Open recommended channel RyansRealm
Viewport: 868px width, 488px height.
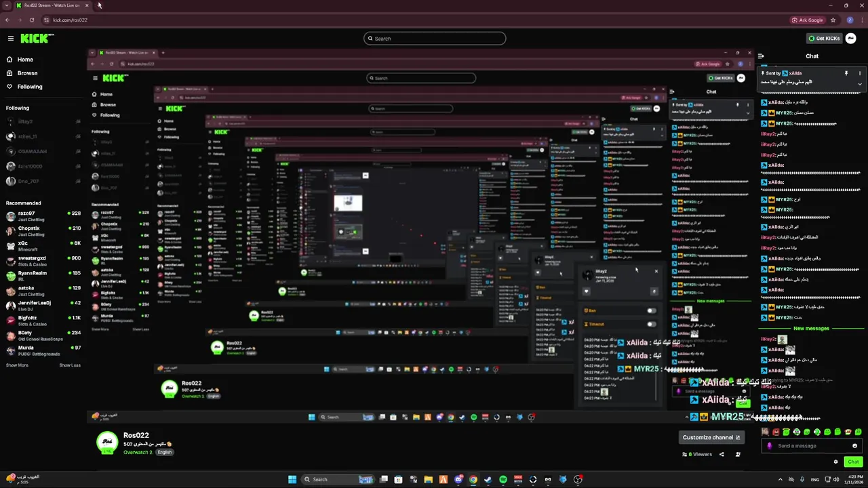(43, 276)
